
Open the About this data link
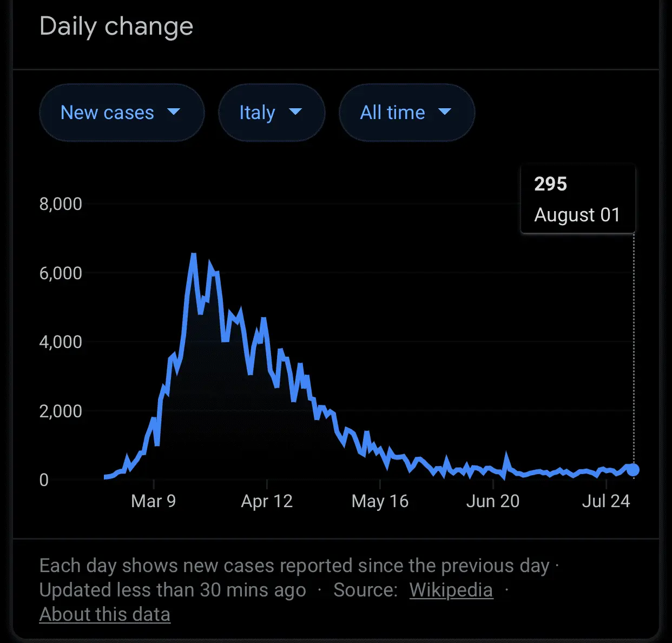click(x=105, y=614)
